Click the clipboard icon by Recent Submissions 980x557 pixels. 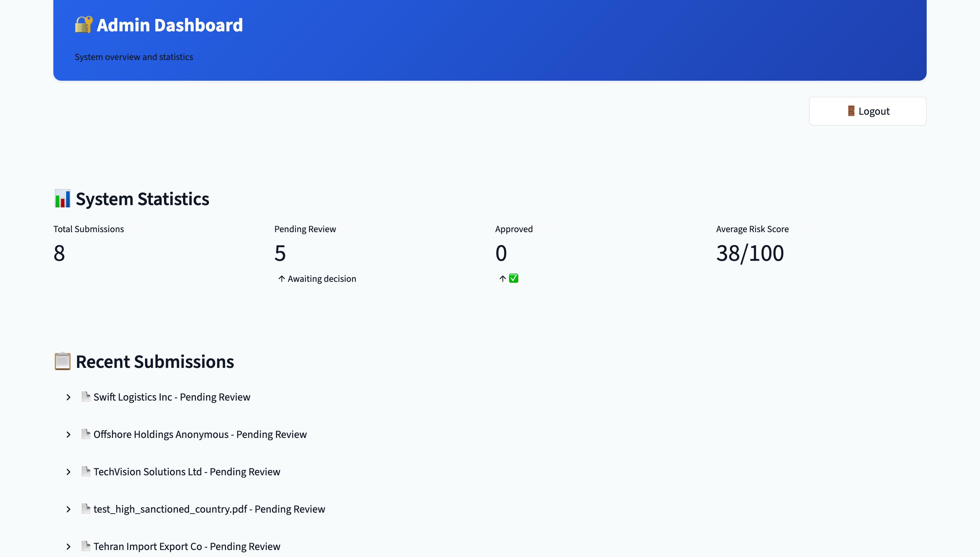(x=62, y=362)
